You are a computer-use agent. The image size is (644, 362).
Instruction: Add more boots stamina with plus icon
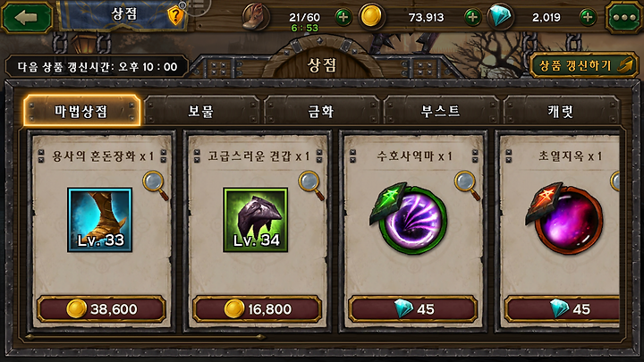343,17
